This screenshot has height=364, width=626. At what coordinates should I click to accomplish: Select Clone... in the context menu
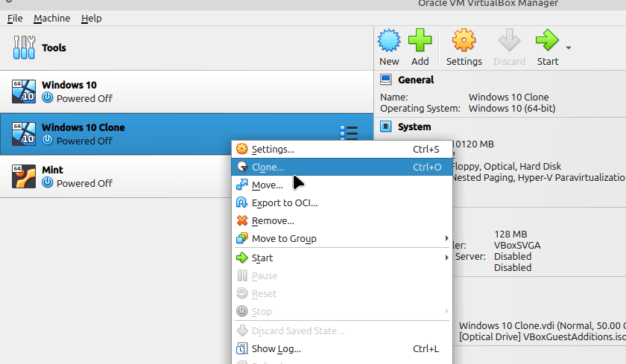pyautogui.click(x=342, y=167)
